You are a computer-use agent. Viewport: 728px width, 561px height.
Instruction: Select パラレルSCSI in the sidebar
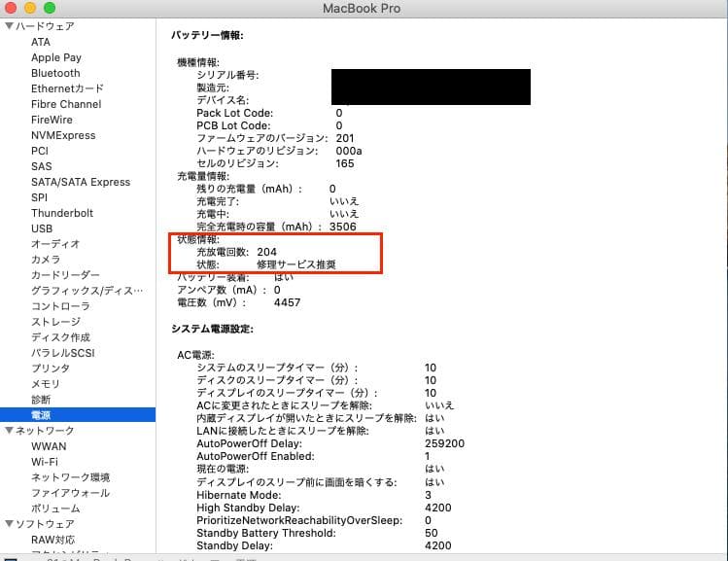tap(62, 353)
